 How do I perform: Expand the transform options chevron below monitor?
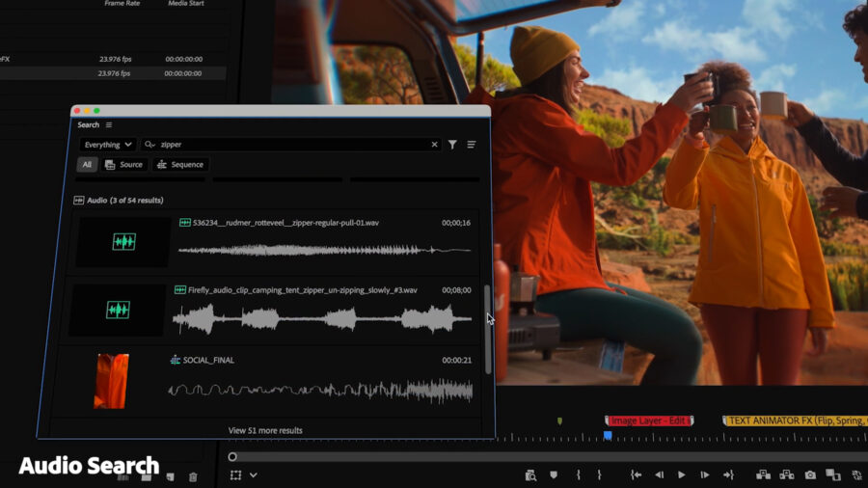254,475
